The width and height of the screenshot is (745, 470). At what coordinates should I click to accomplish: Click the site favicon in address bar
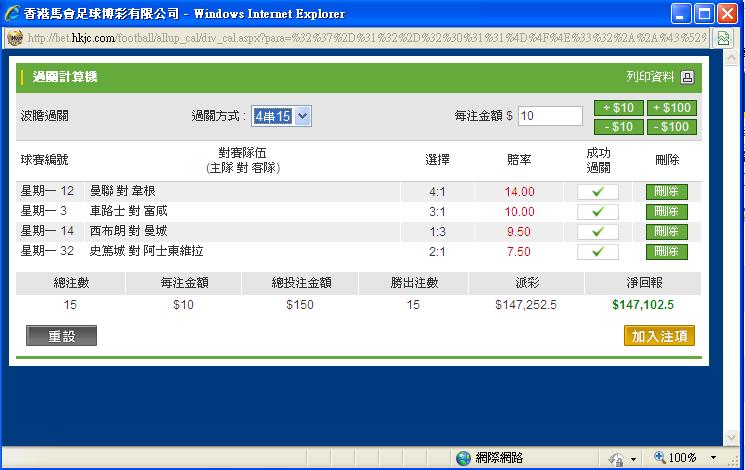tap(15, 38)
